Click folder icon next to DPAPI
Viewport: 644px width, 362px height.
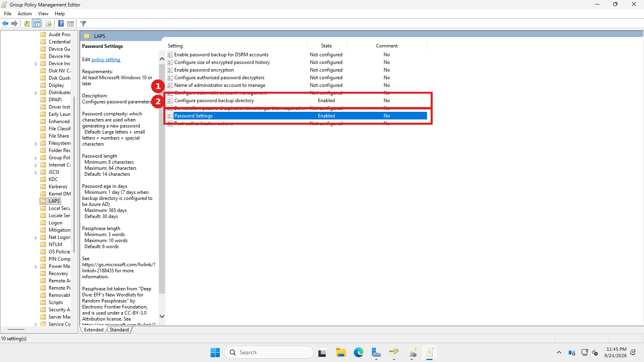[x=43, y=100]
